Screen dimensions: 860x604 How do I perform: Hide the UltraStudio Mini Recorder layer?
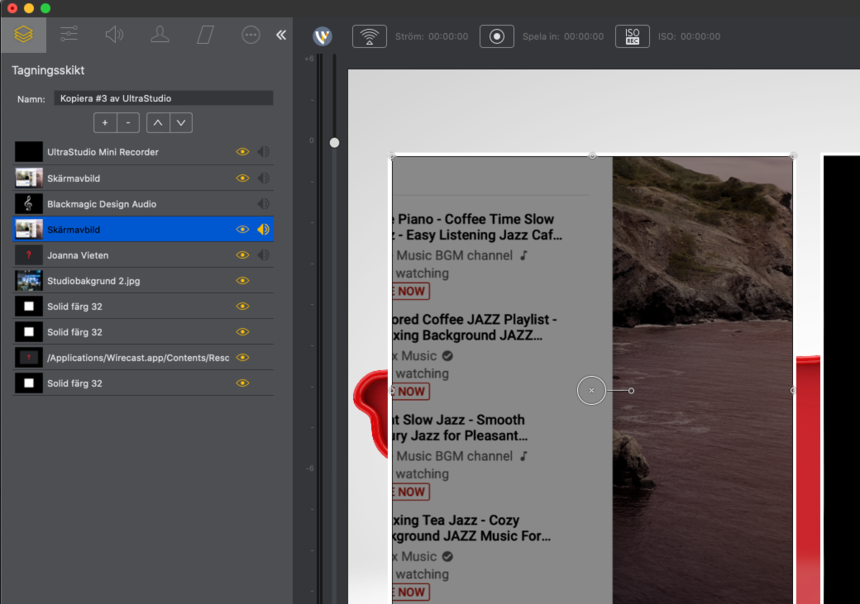[x=242, y=152]
